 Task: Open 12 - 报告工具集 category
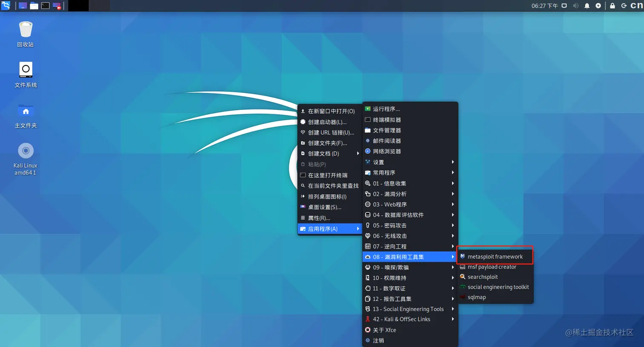coord(410,299)
